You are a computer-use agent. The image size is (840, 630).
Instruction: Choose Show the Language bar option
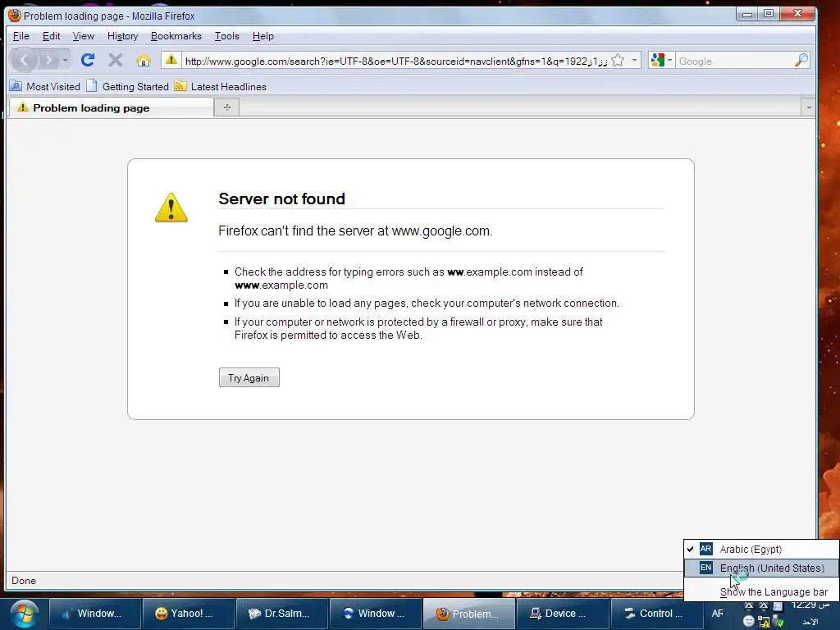(x=761, y=591)
